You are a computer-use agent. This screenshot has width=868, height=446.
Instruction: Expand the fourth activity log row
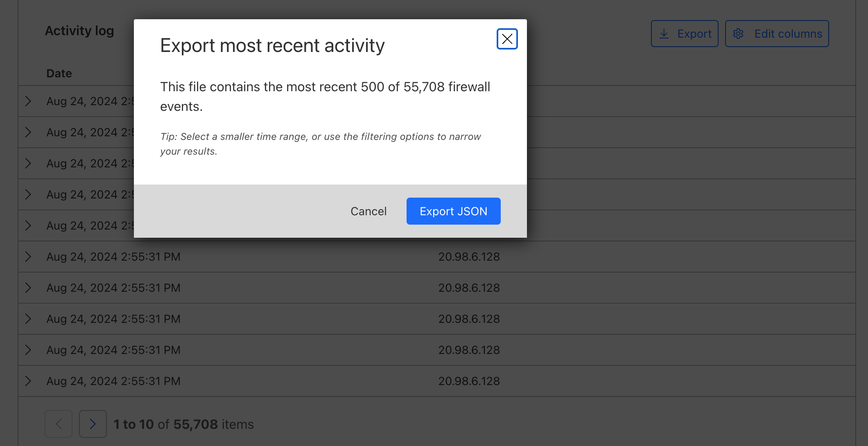(28, 194)
